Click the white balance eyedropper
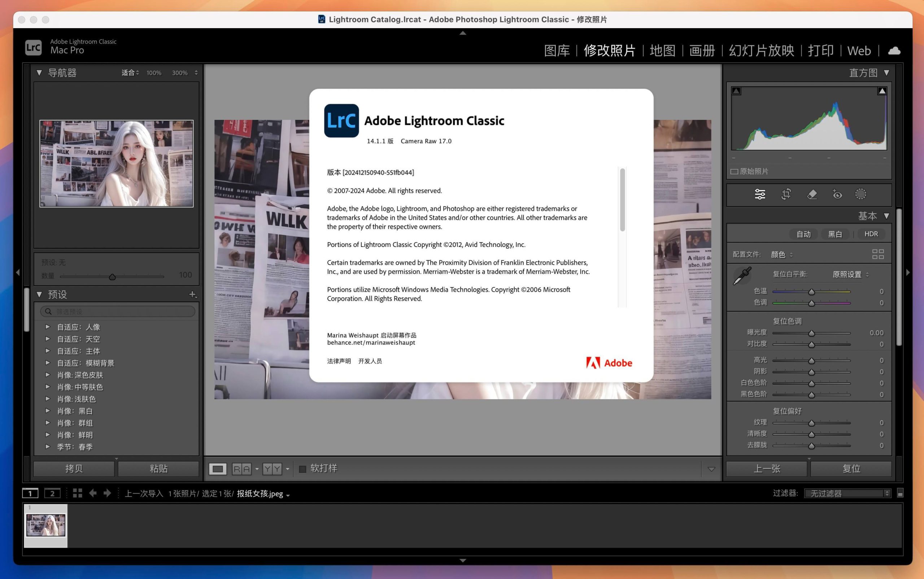924x579 pixels. point(742,275)
